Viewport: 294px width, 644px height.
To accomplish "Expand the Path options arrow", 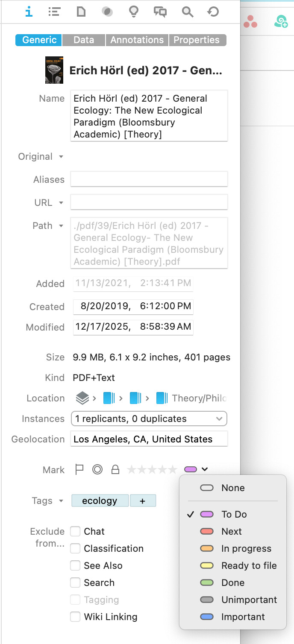I will [x=61, y=226].
